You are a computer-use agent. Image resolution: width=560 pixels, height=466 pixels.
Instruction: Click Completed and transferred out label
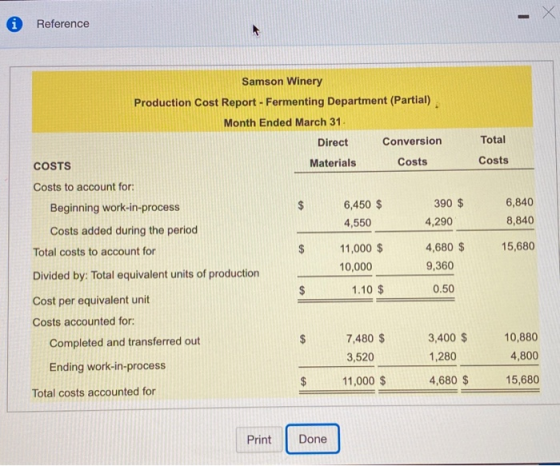[125, 342]
